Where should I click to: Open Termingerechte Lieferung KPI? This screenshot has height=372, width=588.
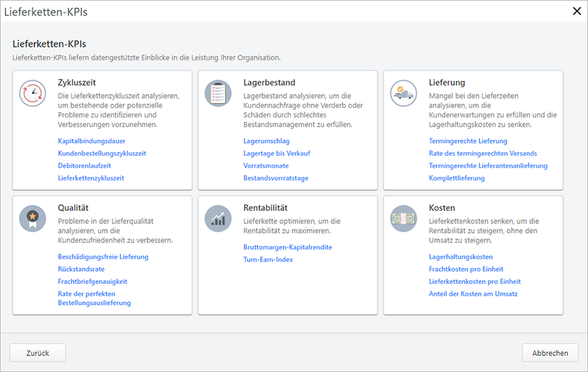coord(468,141)
